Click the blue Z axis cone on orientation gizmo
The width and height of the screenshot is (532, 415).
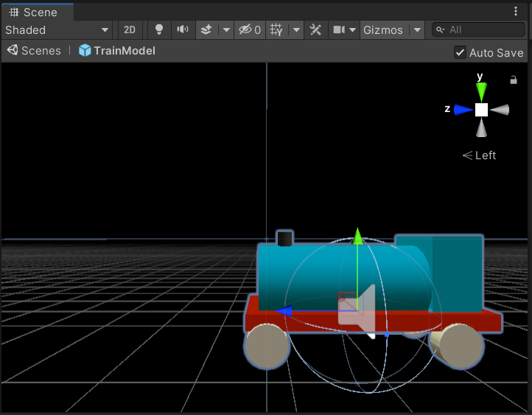coord(463,110)
